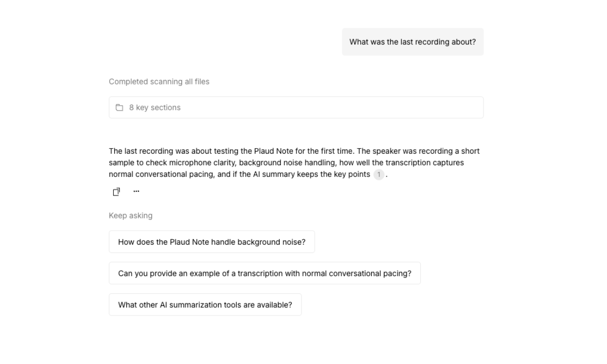607x364 pixels.
Task: Open the more options ellipsis menu
Action: [136, 192]
